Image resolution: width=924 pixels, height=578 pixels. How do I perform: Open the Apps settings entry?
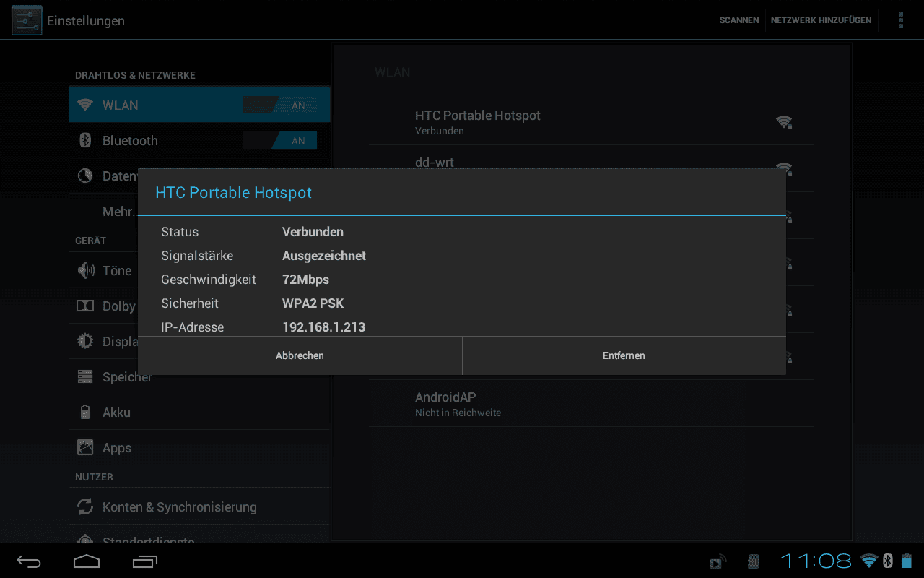pyautogui.click(x=200, y=448)
